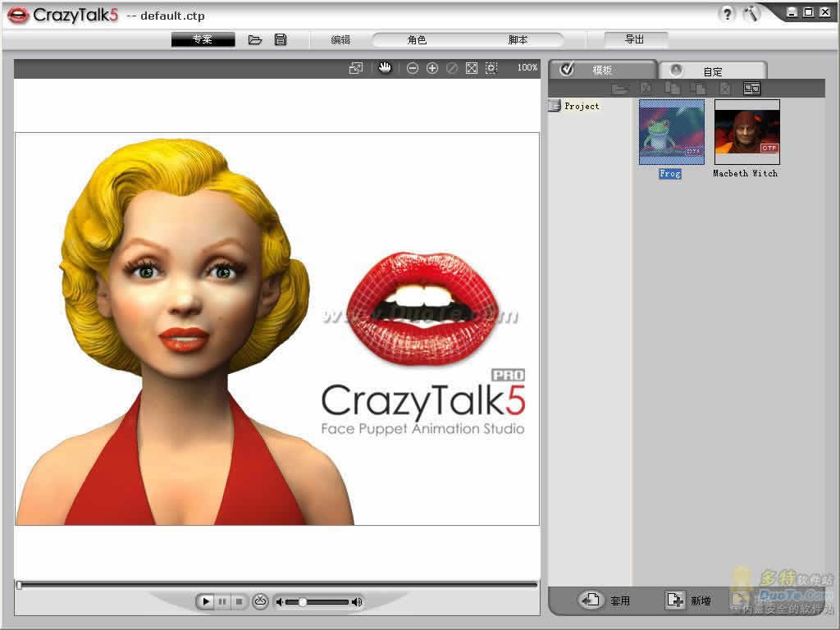Image resolution: width=840 pixels, height=630 pixels.
Task: Open preferences with the wrench icon
Action: [x=751, y=14]
